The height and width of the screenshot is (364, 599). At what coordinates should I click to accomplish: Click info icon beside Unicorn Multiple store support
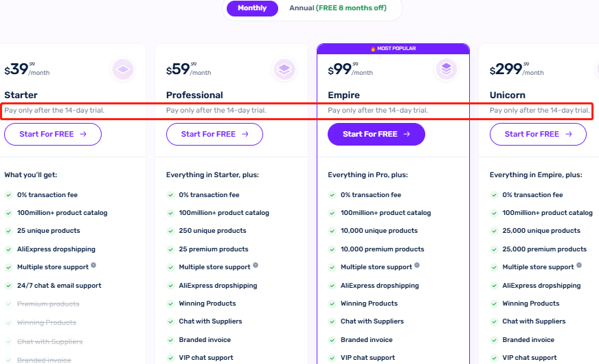(x=579, y=265)
